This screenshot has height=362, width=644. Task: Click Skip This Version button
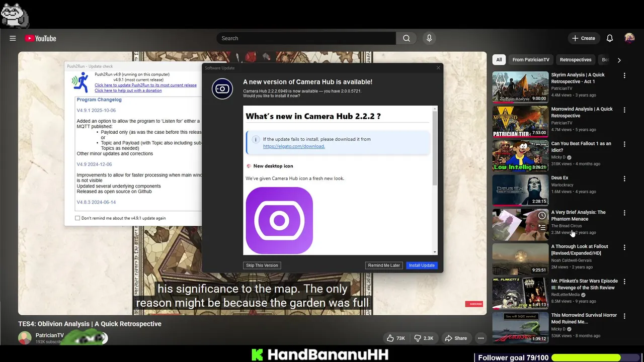coord(262,265)
